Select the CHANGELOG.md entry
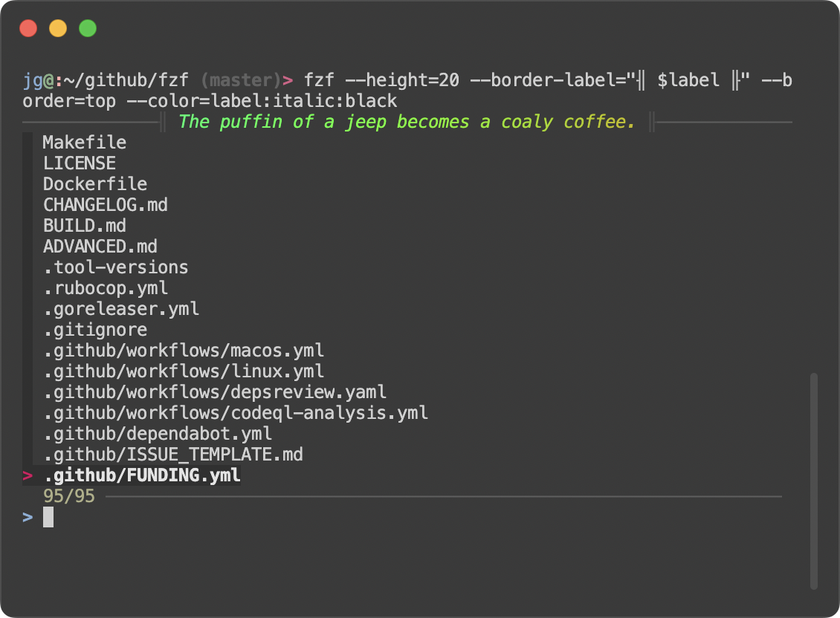This screenshot has width=840, height=618. 105,204
